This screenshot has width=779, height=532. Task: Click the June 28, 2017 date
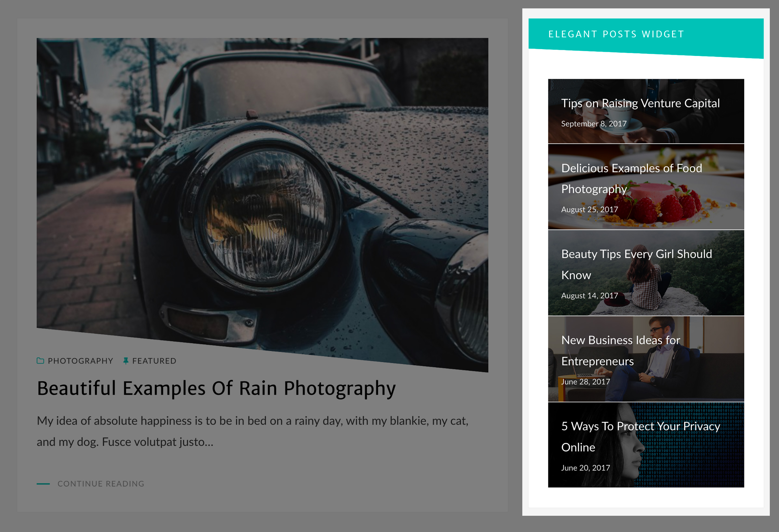(585, 382)
